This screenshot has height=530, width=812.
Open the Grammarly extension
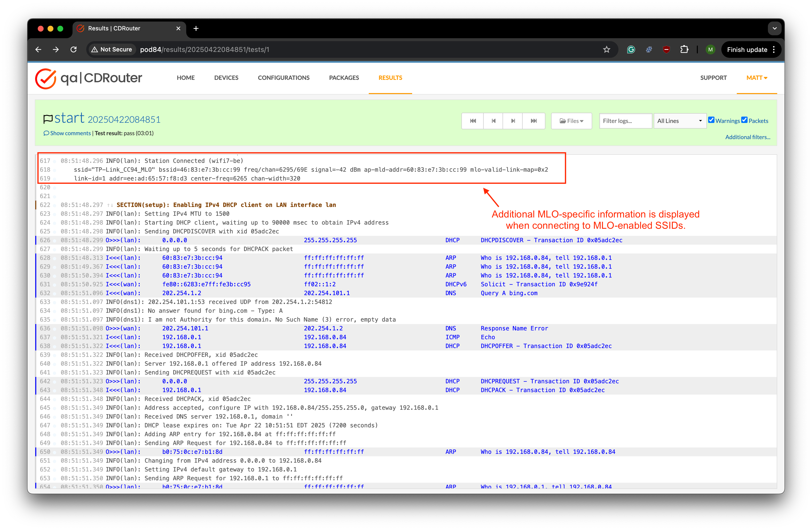(x=631, y=49)
